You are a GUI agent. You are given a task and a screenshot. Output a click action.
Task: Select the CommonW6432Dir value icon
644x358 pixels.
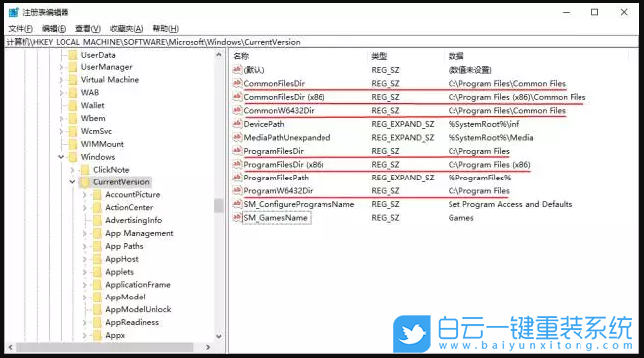click(237, 110)
